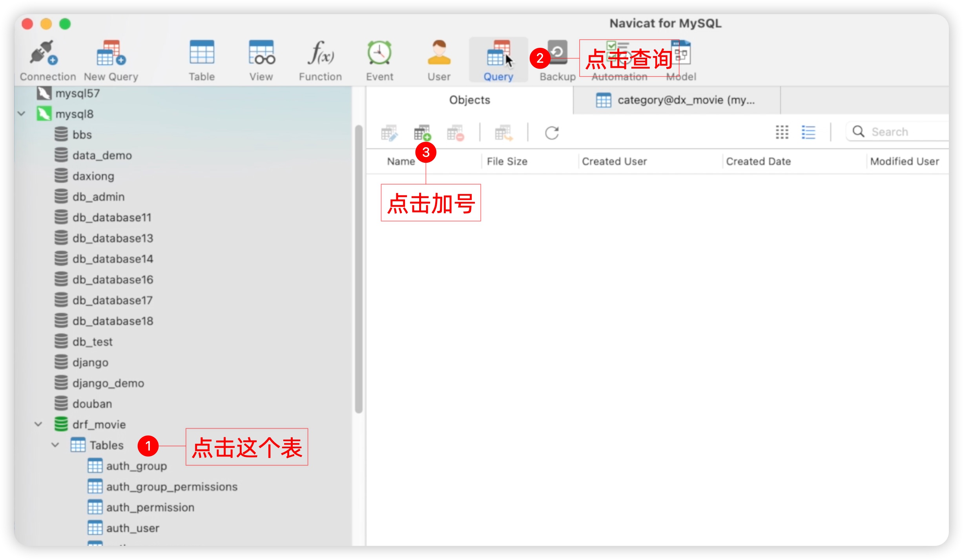Image resolution: width=963 pixels, height=560 pixels.
Task: Select the db_database18 database
Action: tap(104, 321)
